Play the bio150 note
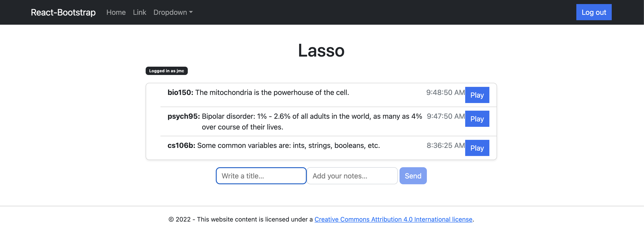644x246 pixels. (477, 95)
